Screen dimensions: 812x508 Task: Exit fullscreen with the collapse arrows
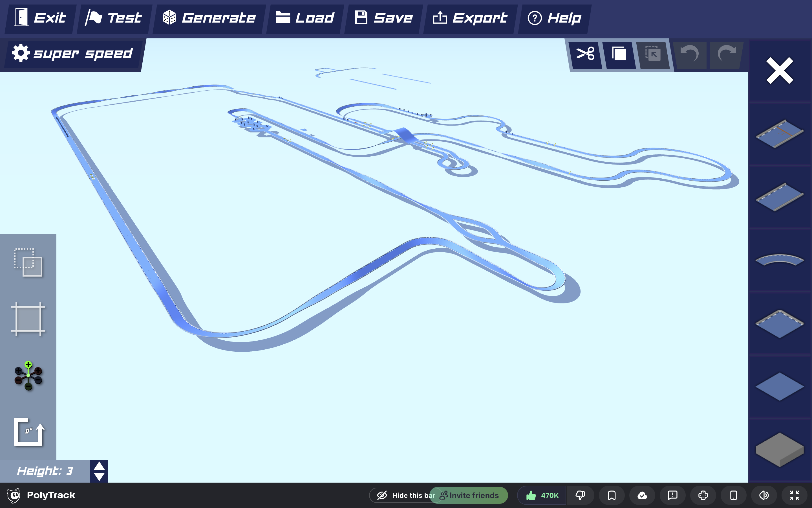(x=795, y=495)
